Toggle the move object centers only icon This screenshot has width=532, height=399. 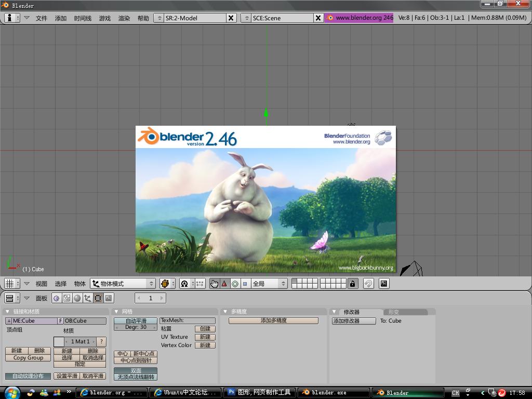point(200,284)
